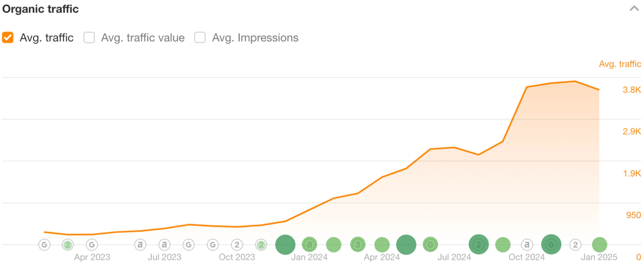Enable the Avg. traffic value checkbox
The image size is (644, 266).
click(x=89, y=37)
